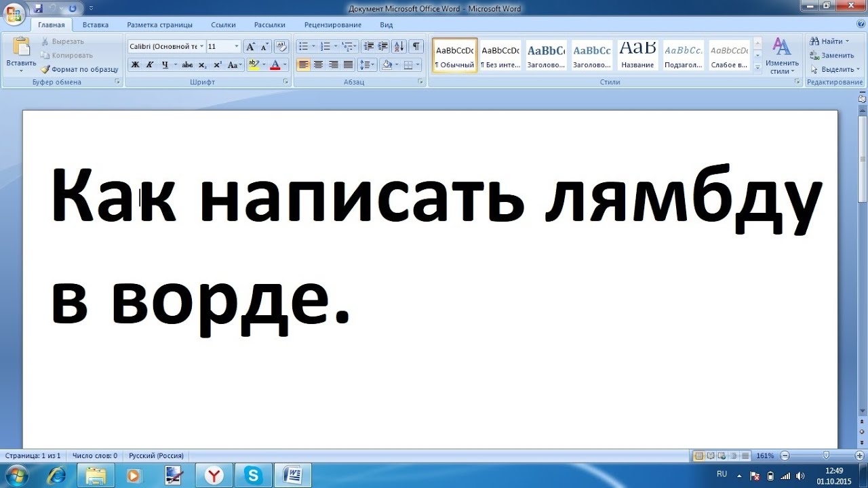Select center alignment
This screenshot has width=868, height=488.
pos(318,65)
